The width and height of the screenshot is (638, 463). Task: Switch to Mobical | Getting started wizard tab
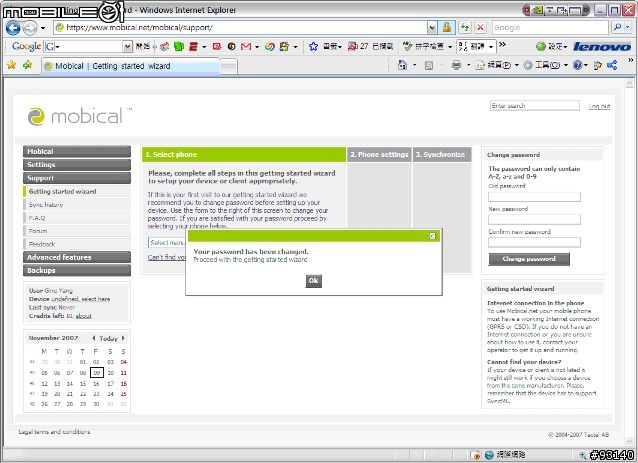130,66
